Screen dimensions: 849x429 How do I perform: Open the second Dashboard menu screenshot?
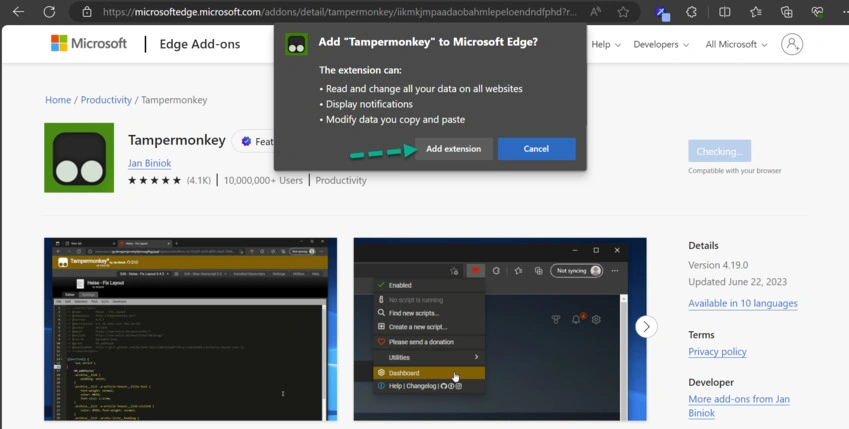[x=500, y=329]
